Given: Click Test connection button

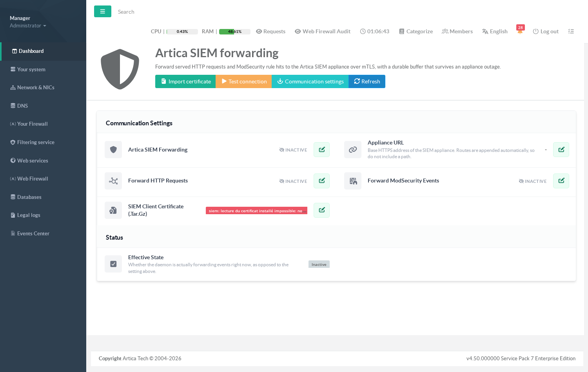Looking at the screenshot, I should coord(244,81).
